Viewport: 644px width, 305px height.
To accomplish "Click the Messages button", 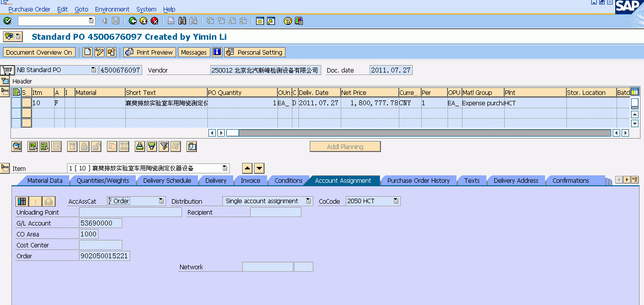I will (193, 52).
